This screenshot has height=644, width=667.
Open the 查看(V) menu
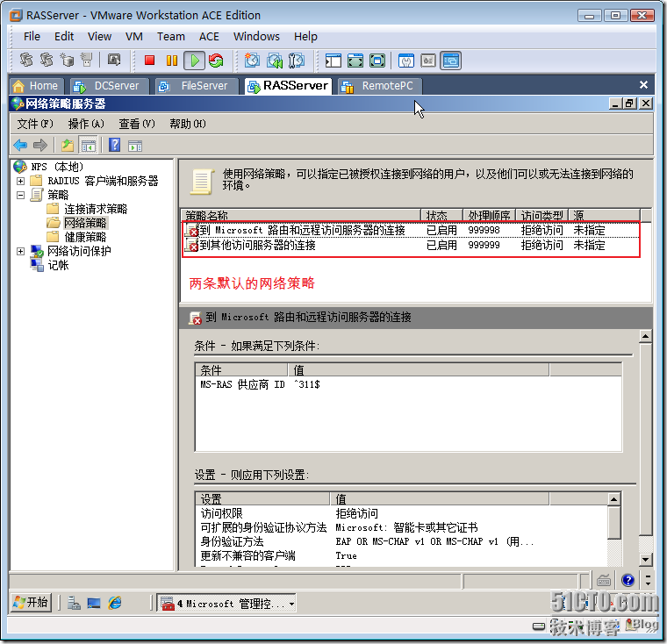point(137,124)
